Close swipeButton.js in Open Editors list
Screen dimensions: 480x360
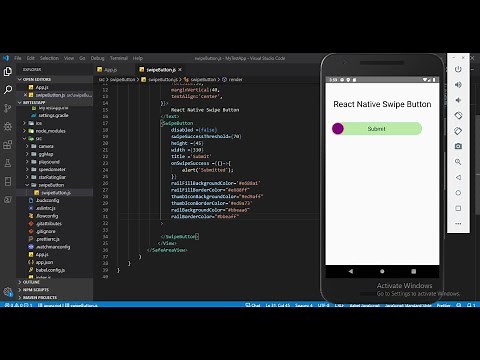25,95
